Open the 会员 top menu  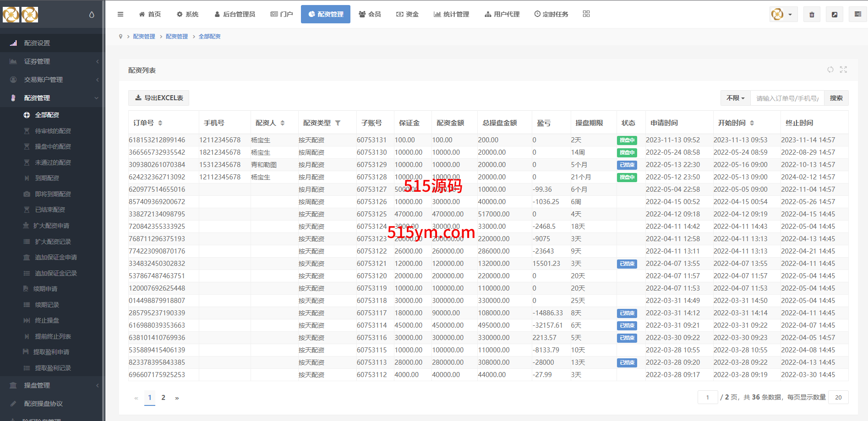[370, 14]
